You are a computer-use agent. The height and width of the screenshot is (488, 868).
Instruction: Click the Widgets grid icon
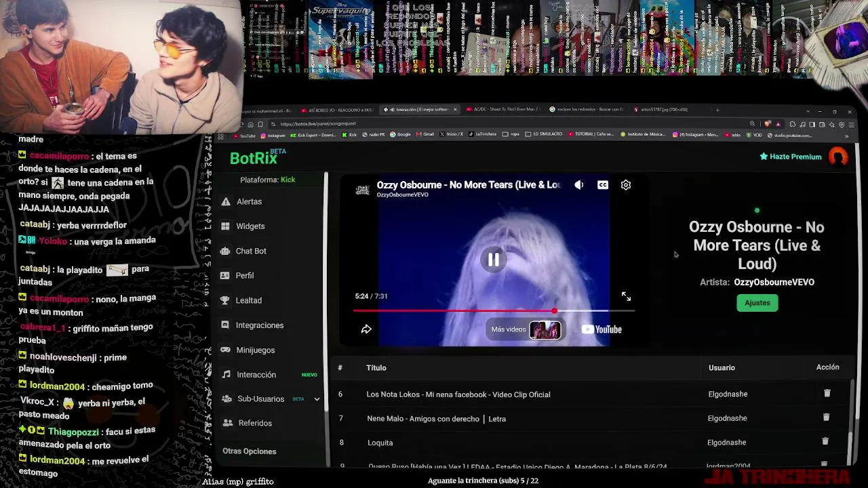226,226
